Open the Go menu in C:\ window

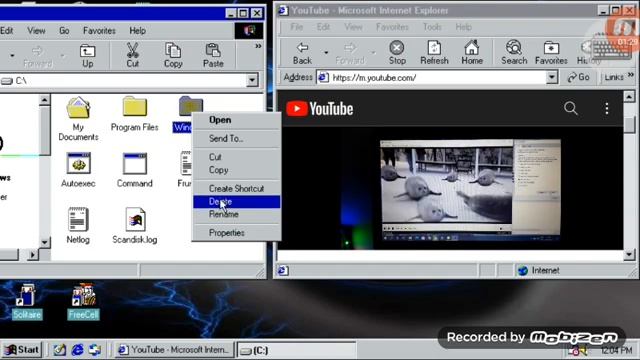pyautogui.click(x=64, y=31)
